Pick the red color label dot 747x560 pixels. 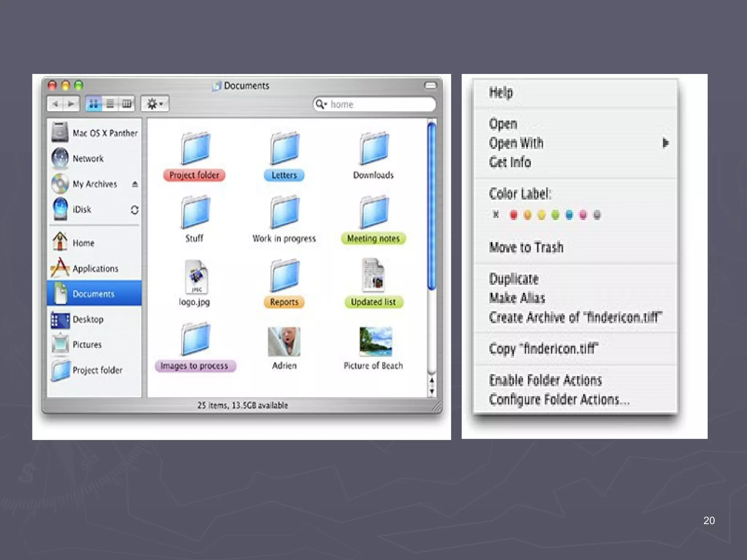pos(514,215)
